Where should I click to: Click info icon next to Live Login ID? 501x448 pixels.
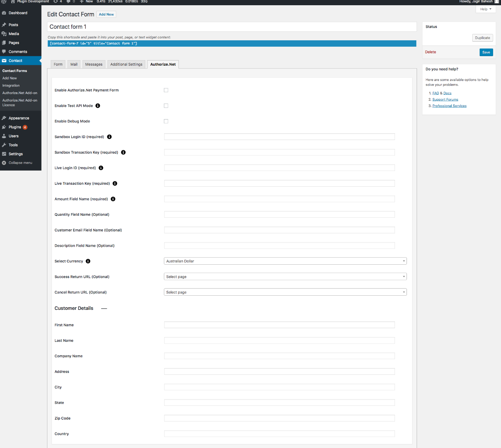click(101, 168)
